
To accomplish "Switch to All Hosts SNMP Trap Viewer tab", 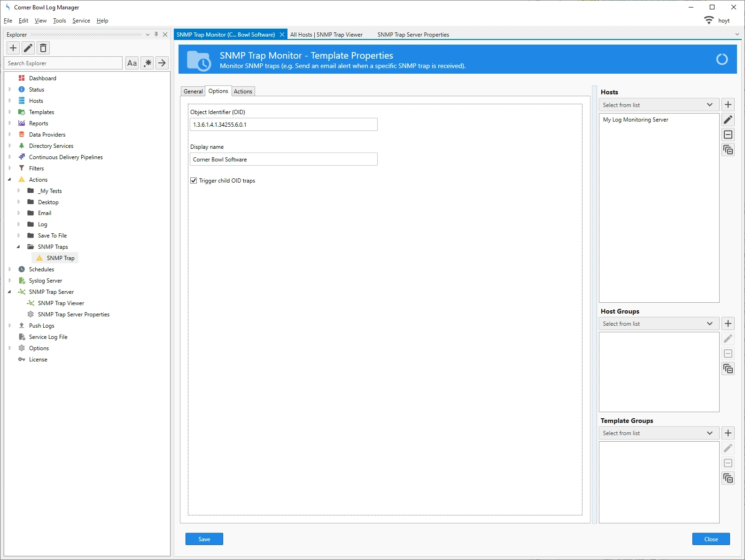I will [326, 35].
